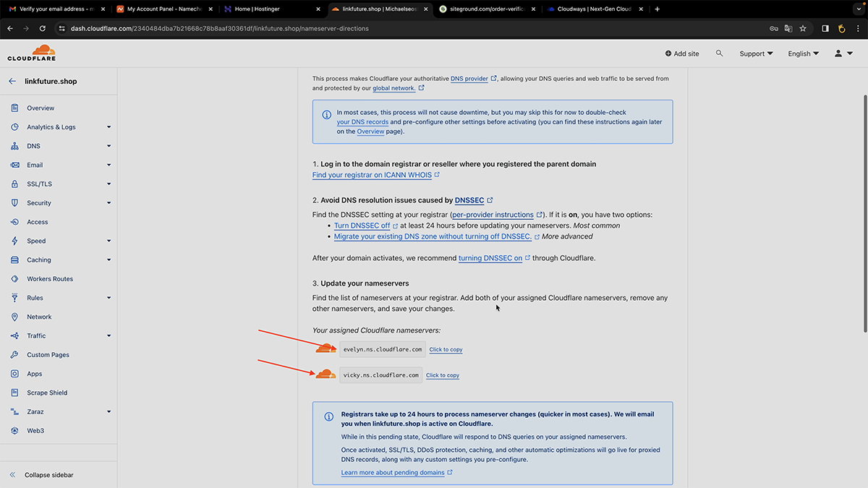This screenshot has width=868, height=488.
Task: Open a new browser tab with plus
Action: click(657, 9)
